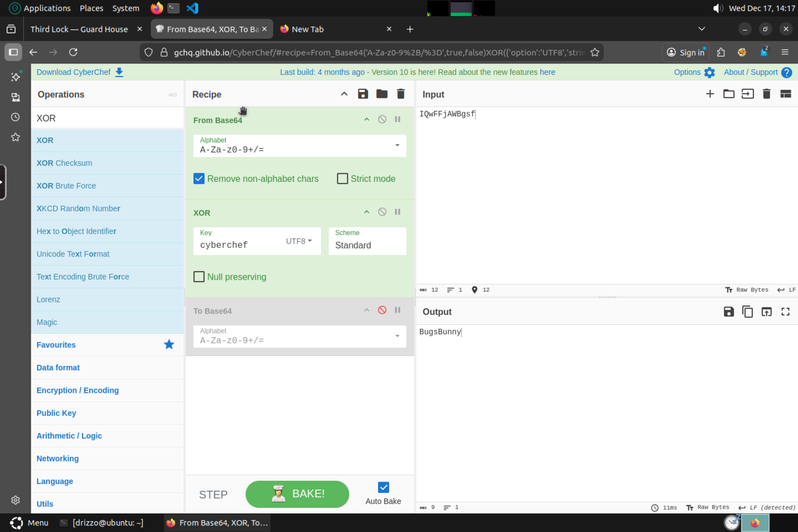Clear input and output
Viewport: 798px width, 532px height.
coord(767,94)
